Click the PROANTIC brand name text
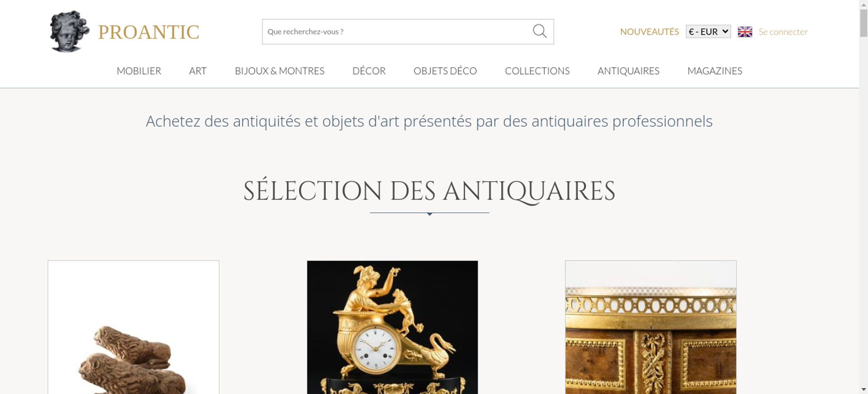 148,32
